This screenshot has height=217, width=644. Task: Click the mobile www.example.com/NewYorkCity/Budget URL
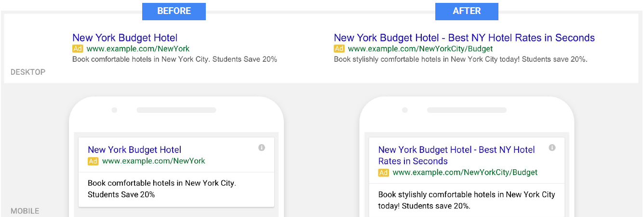click(465, 173)
